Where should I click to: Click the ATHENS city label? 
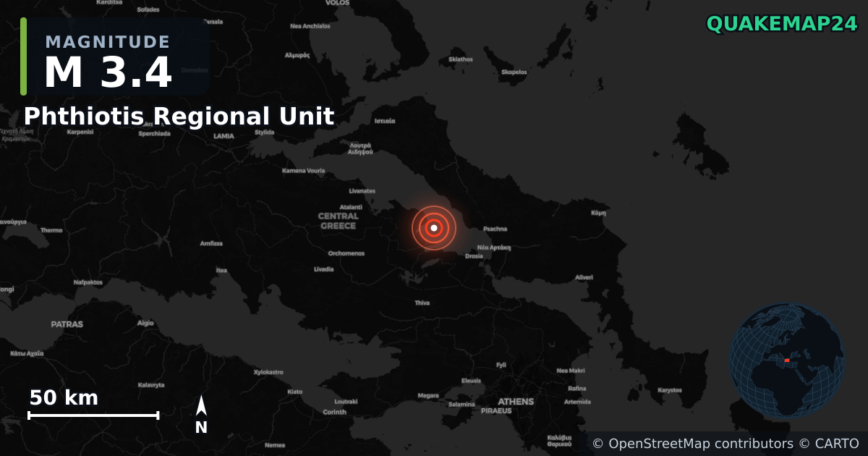(516, 402)
